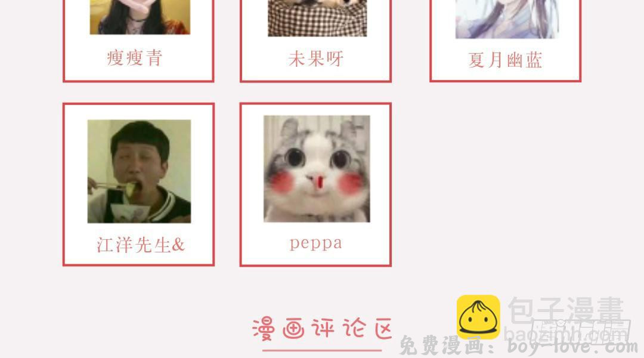Image resolution: width=644 pixels, height=358 pixels.
Task: Click the username 江洋先生&
Action: (141, 245)
